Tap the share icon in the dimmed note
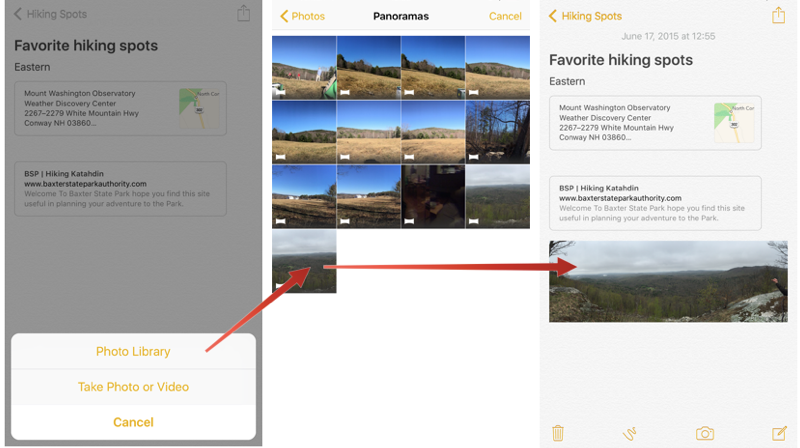 [x=243, y=14]
